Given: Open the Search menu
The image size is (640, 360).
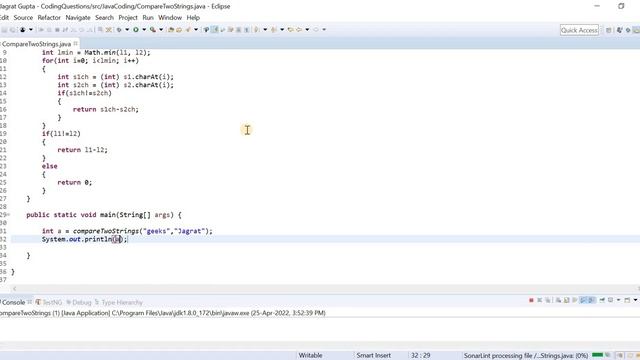Looking at the screenshot, I should coord(104,18).
